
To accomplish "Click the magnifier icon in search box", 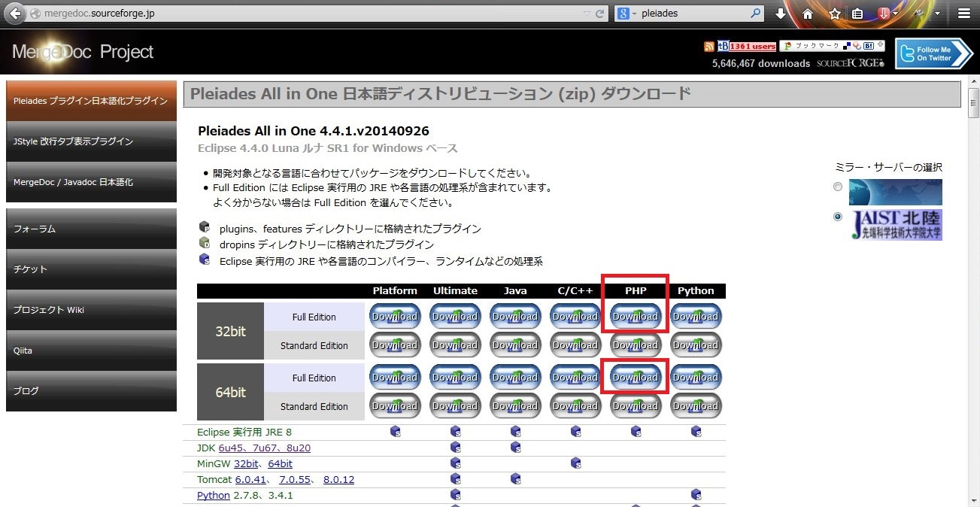I will tap(756, 14).
